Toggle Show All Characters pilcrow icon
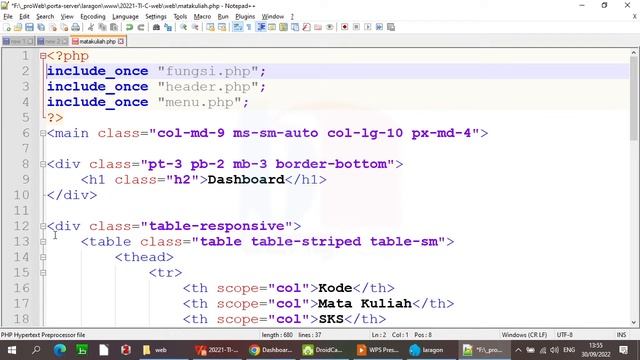 [249, 27]
